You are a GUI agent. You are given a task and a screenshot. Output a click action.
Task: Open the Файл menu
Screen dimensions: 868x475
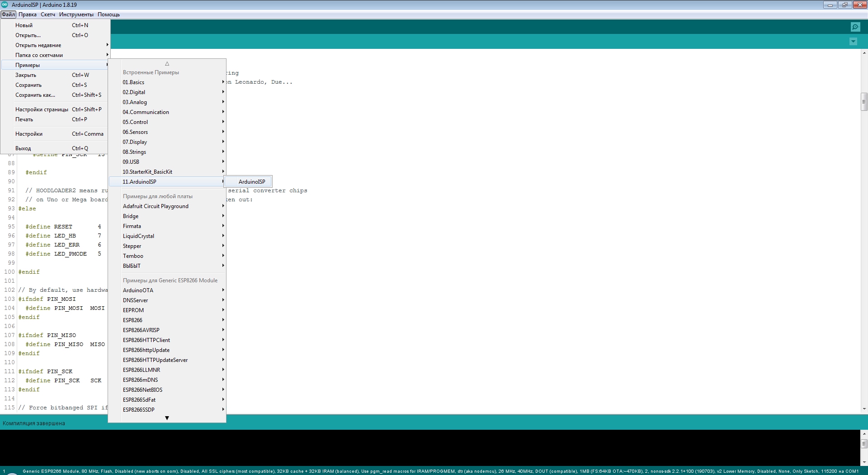8,14
